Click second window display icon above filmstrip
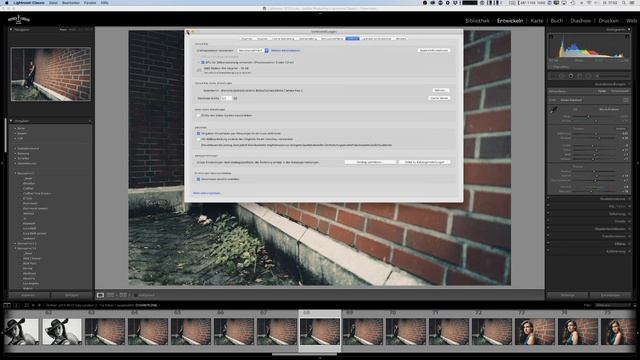640x360 pixels. (17, 305)
